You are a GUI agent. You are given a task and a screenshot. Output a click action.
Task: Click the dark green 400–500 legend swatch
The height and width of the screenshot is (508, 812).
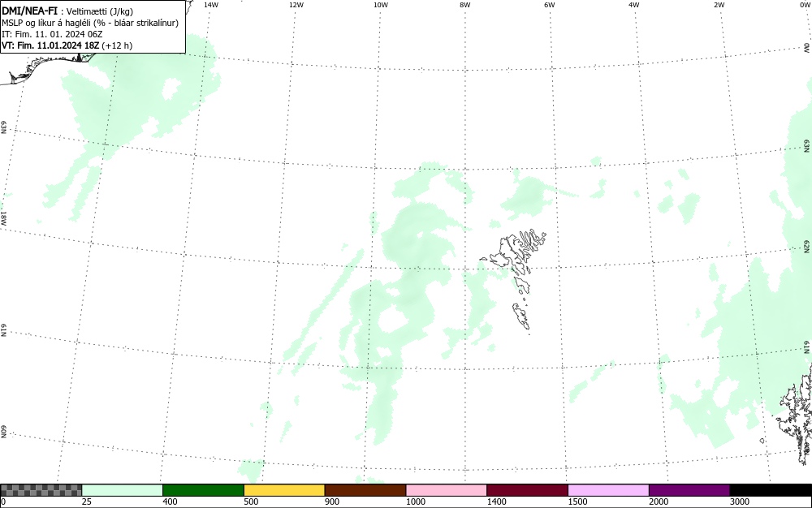click(x=203, y=490)
